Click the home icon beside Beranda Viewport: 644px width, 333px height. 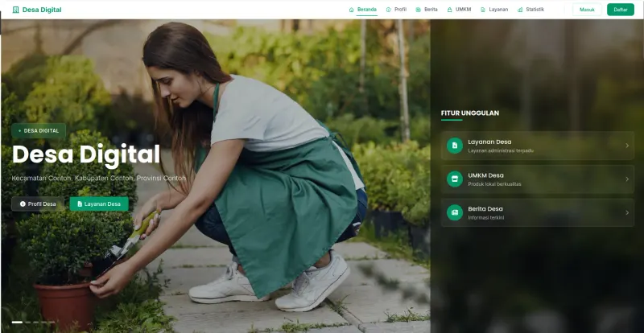pyautogui.click(x=351, y=10)
